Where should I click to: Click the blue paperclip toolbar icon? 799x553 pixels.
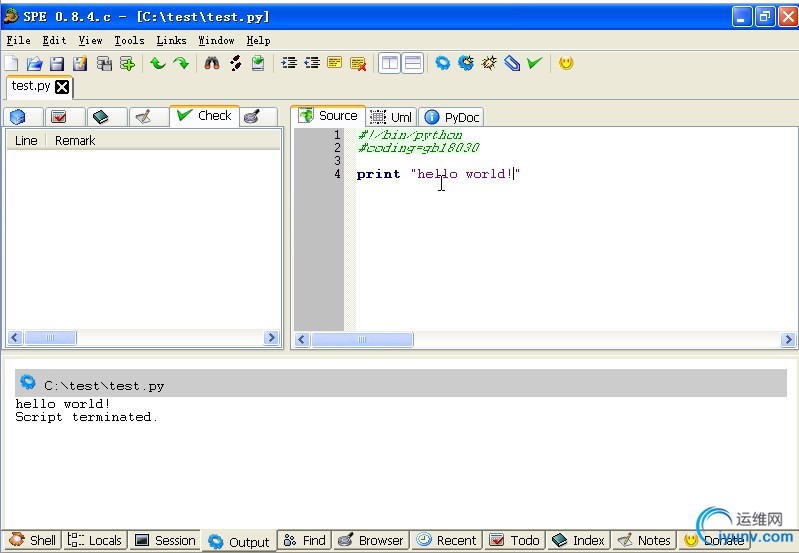click(512, 63)
